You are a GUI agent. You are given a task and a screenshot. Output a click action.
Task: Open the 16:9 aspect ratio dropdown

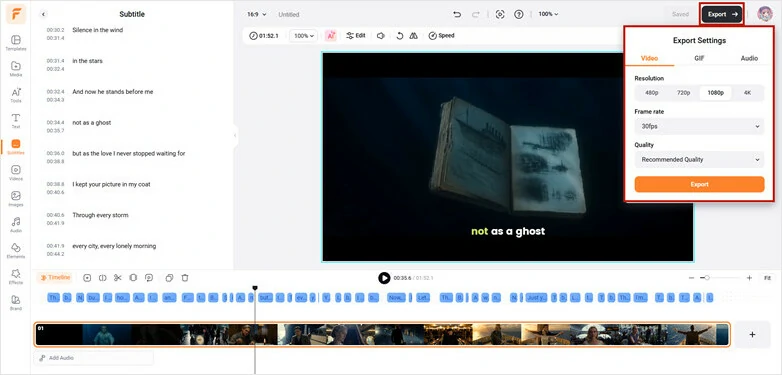(257, 14)
